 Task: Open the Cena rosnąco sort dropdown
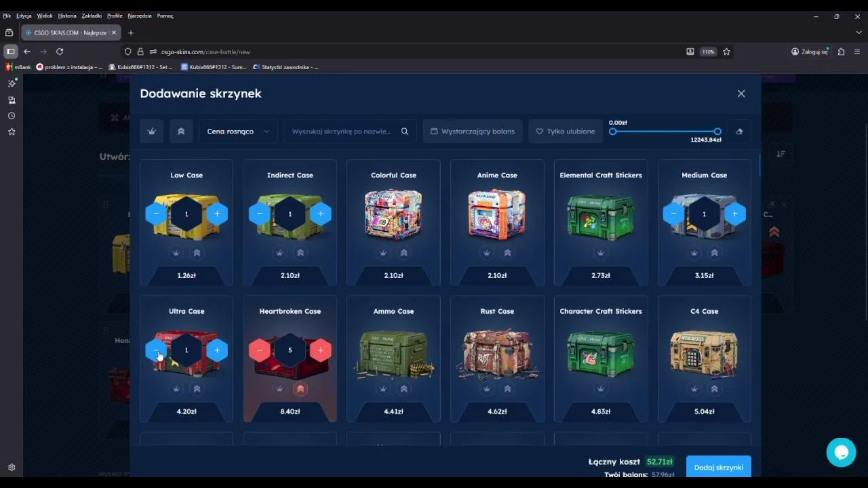(238, 131)
